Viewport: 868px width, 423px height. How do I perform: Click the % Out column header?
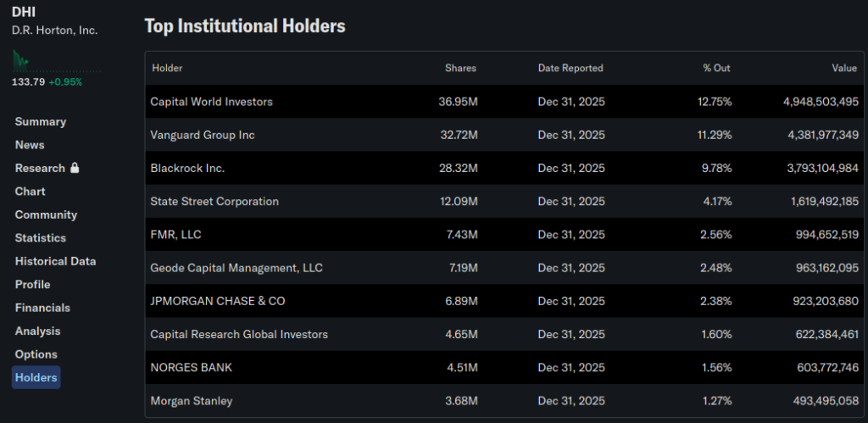716,68
